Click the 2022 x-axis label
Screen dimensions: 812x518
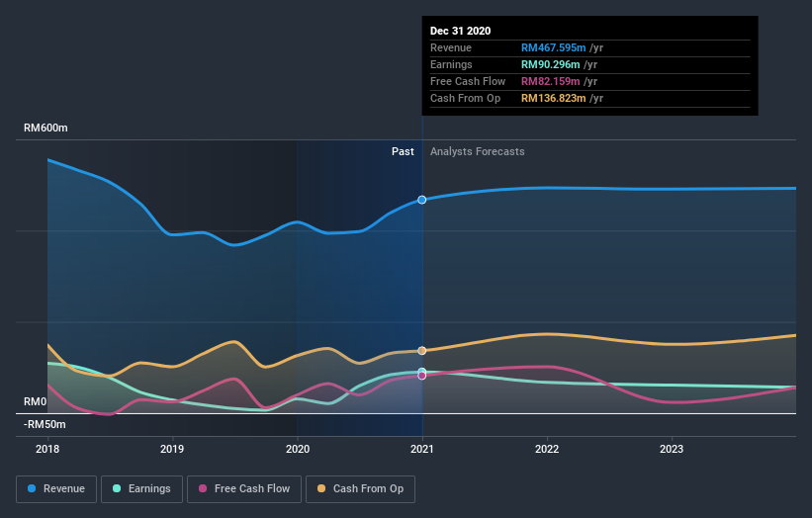547,449
